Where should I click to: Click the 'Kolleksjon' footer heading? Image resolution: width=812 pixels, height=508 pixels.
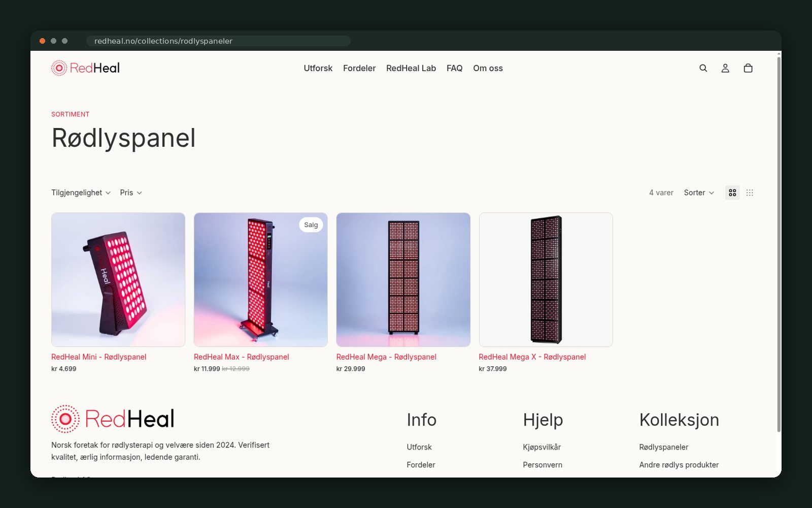680,420
